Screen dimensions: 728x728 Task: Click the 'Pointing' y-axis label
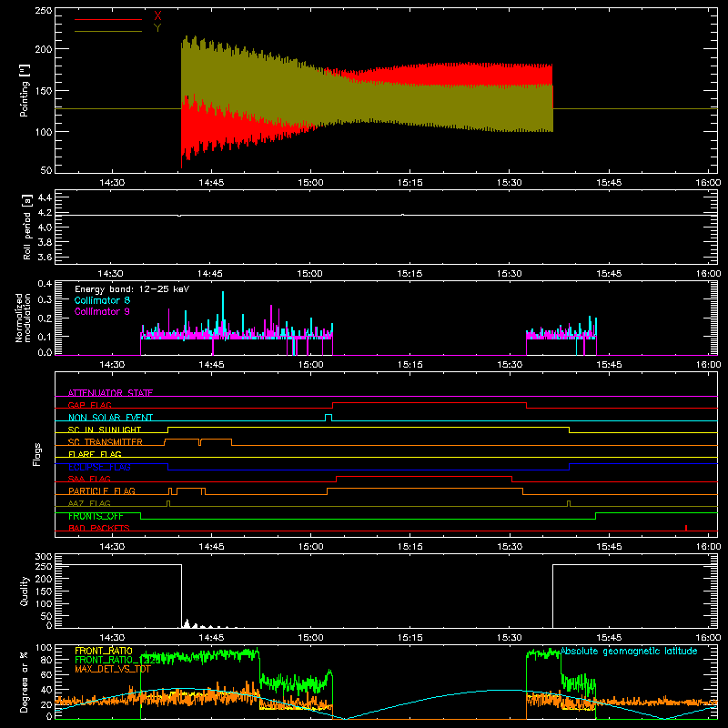(25, 90)
